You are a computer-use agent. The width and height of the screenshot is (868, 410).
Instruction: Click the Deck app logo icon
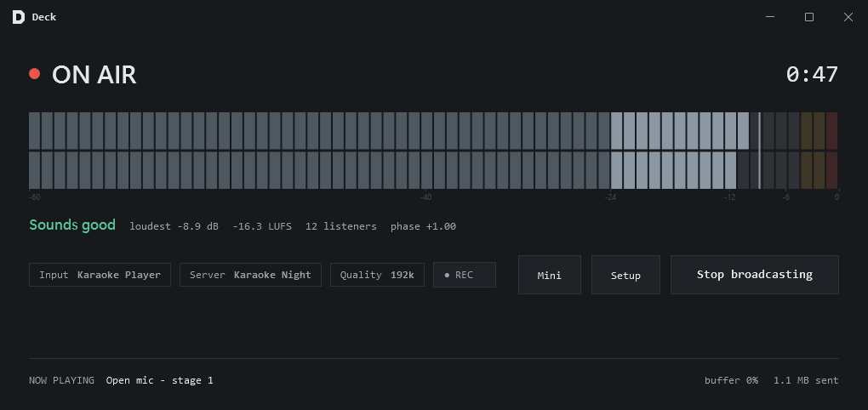tap(18, 17)
